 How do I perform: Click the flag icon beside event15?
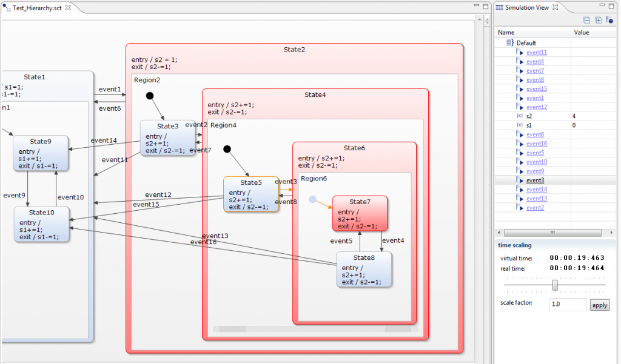pyautogui.click(x=520, y=88)
